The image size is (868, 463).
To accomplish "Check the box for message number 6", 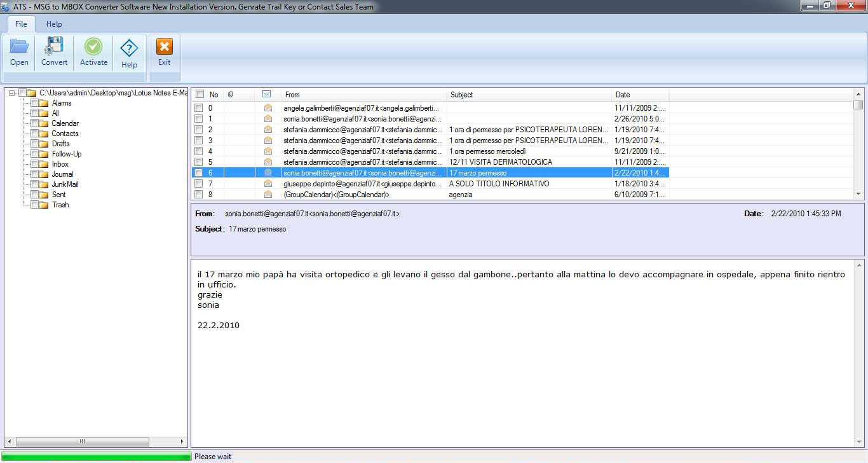I will tap(199, 173).
